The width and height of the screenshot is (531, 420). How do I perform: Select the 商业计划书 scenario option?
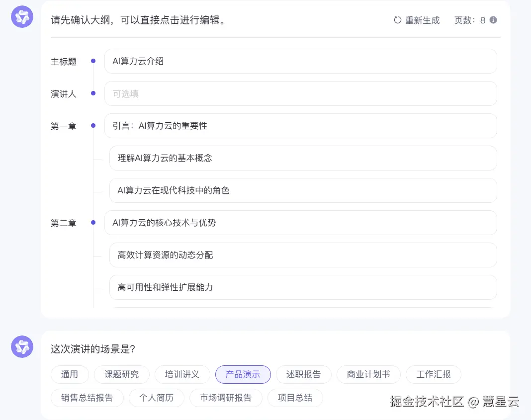(368, 374)
